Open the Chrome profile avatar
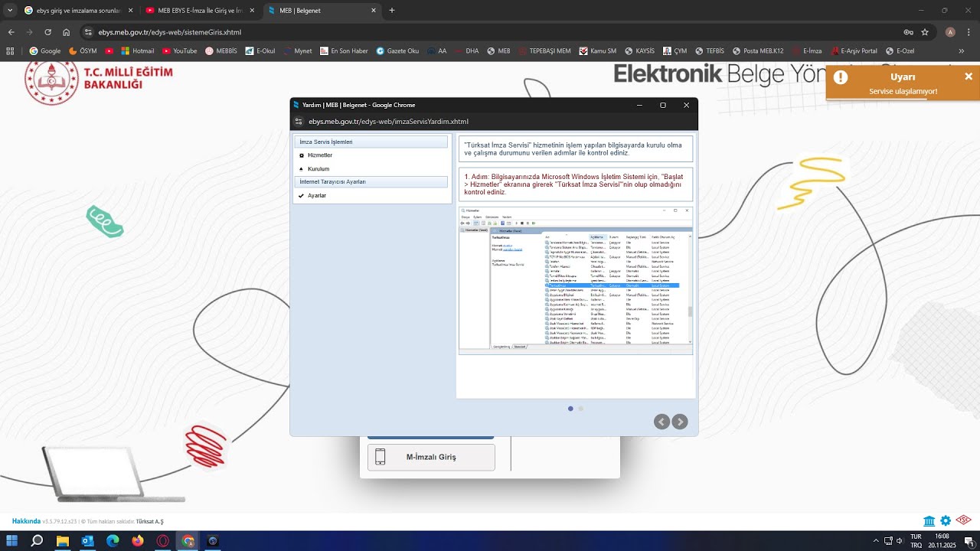This screenshot has height=551, width=980. [950, 32]
